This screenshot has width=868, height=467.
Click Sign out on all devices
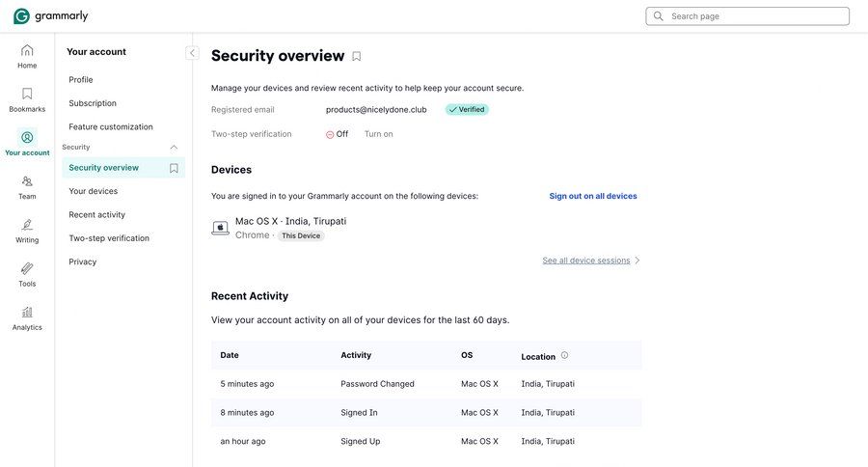coord(593,196)
